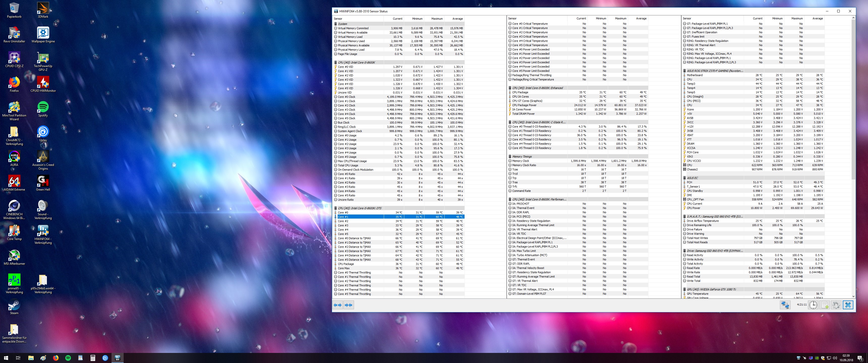Select the Total CPU Usage row
The height and width of the screenshot is (363, 868).
[x=399, y=165]
